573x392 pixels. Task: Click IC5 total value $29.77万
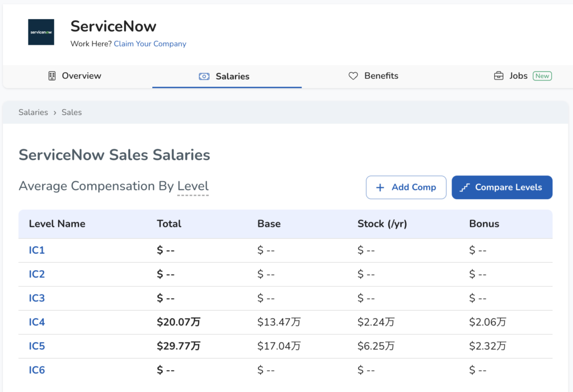(x=179, y=346)
